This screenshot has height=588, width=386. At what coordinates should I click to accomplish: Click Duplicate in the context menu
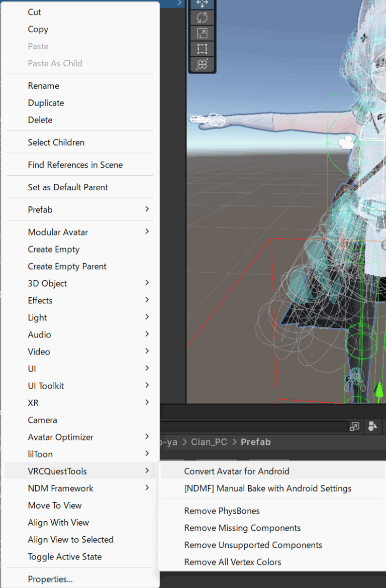point(46,103)
